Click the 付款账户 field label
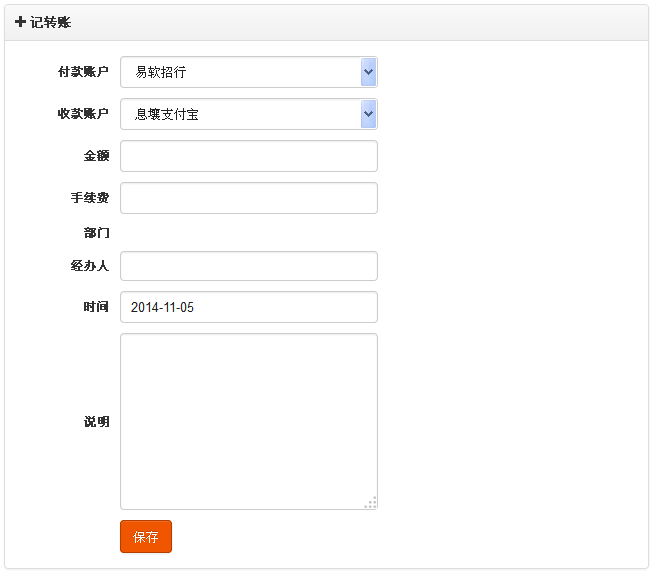Viewport: 654px width, 572px height. pyautogui.click(x=83, y=72)
